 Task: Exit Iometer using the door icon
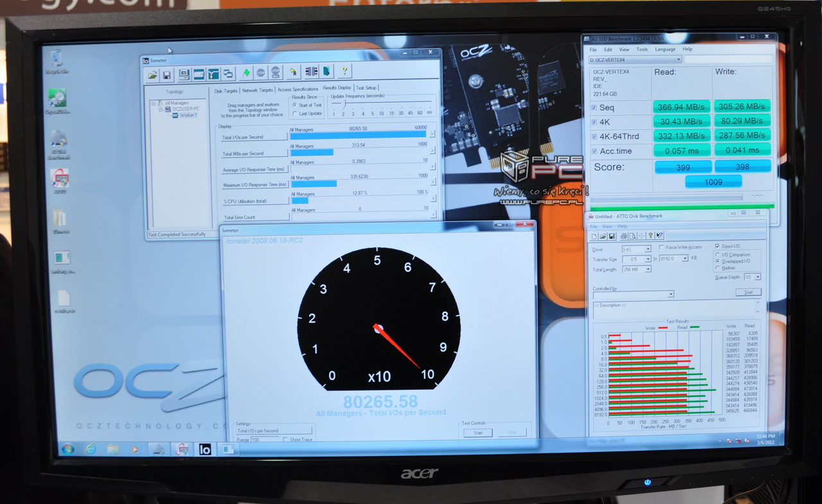(x=327, y=71)
